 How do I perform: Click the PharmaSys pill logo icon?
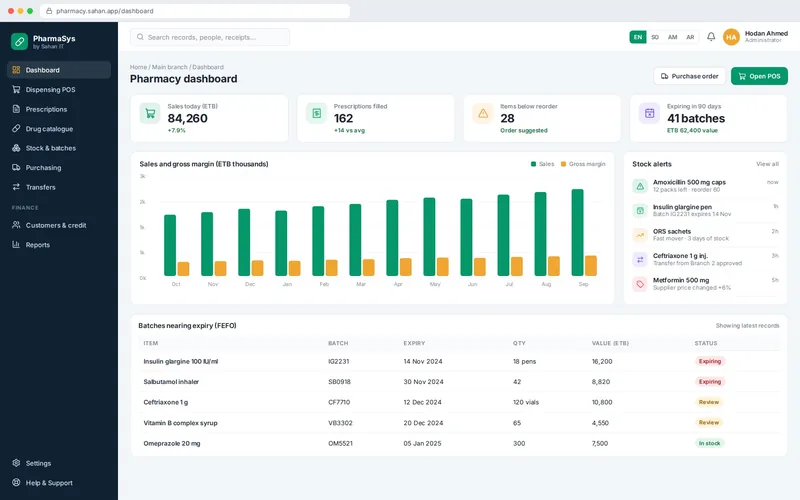[19, 41]
